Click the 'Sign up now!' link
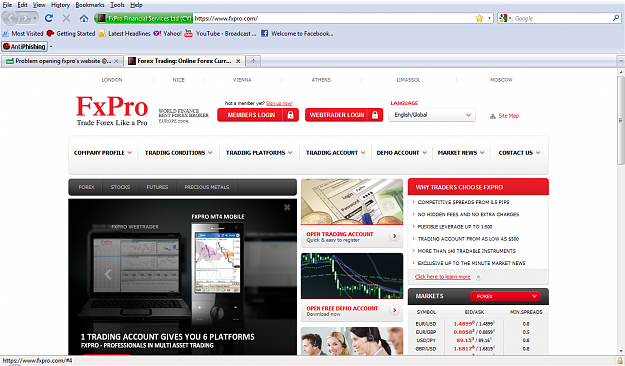Image resolution: width=625 pixels, height=366 pixels. tap(279, 103)
